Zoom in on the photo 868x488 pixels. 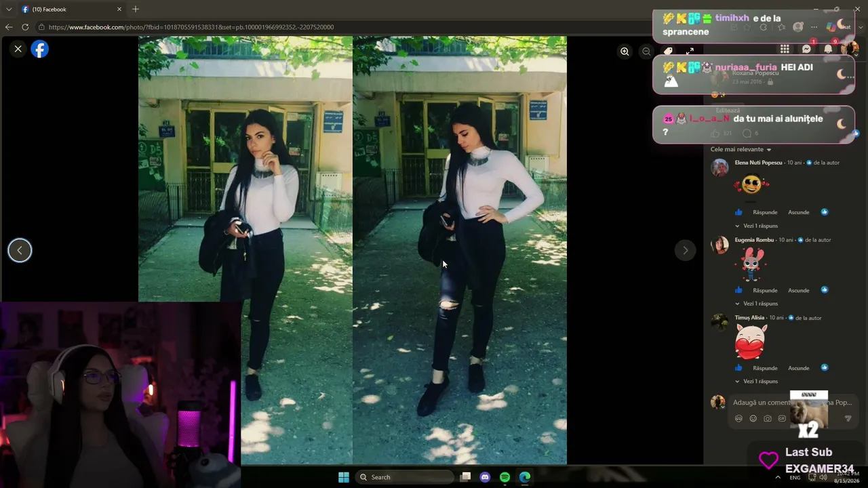tap(625, 52)
